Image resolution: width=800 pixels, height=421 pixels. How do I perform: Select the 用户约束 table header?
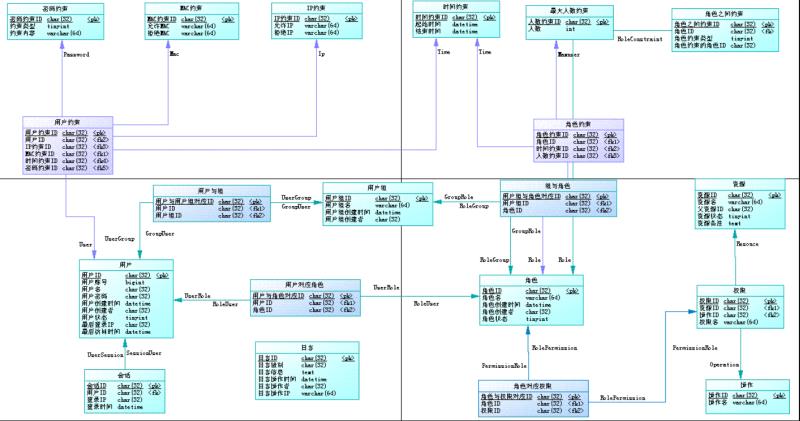tap(67, 122)
